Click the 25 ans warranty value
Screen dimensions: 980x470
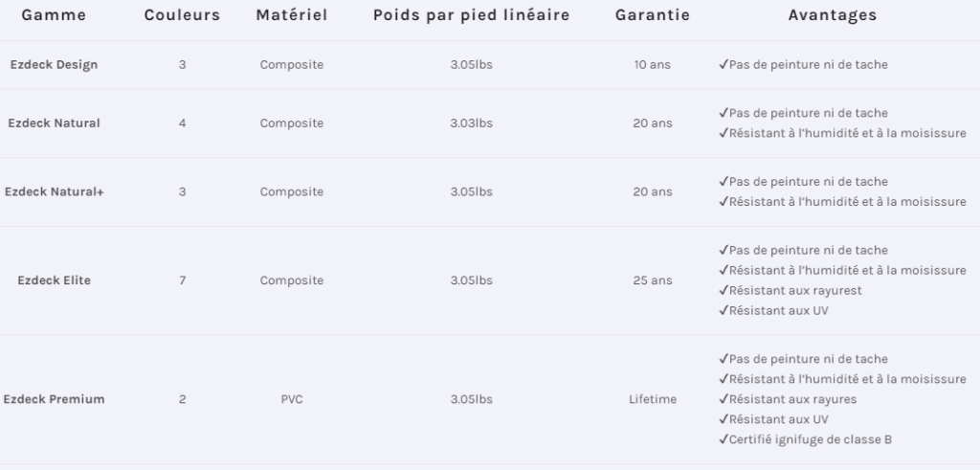pos(653,280)
